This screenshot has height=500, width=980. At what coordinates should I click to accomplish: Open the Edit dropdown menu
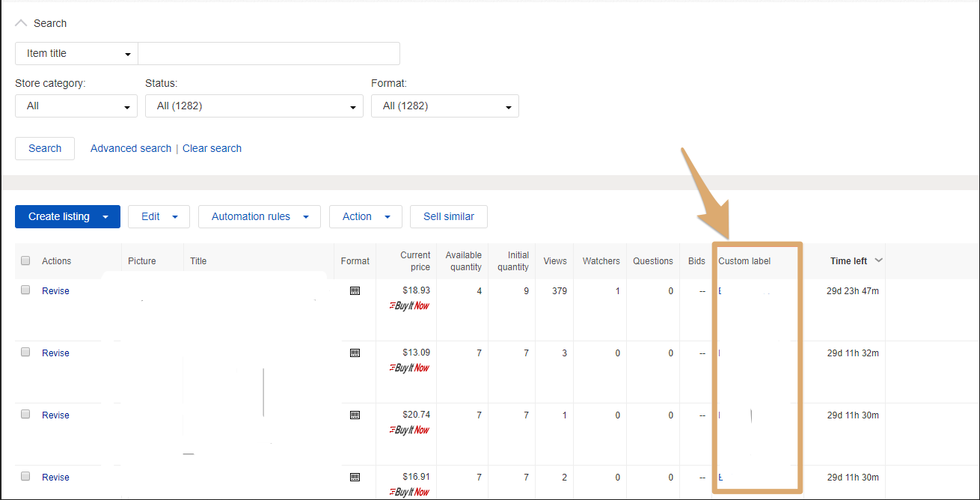pyautogui.click(x=159, y=216)
